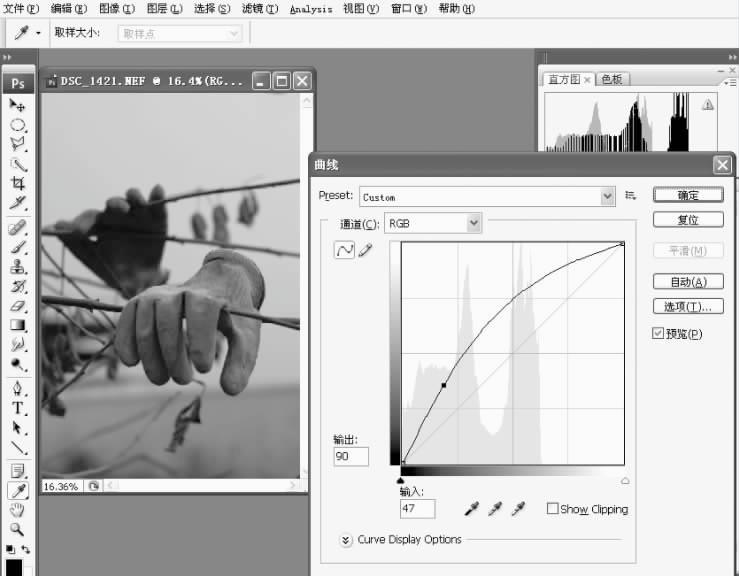The image size is (739, 576).
Task: Pick the black point eyedropper in Curves
Action: click(x=471, y=509)
